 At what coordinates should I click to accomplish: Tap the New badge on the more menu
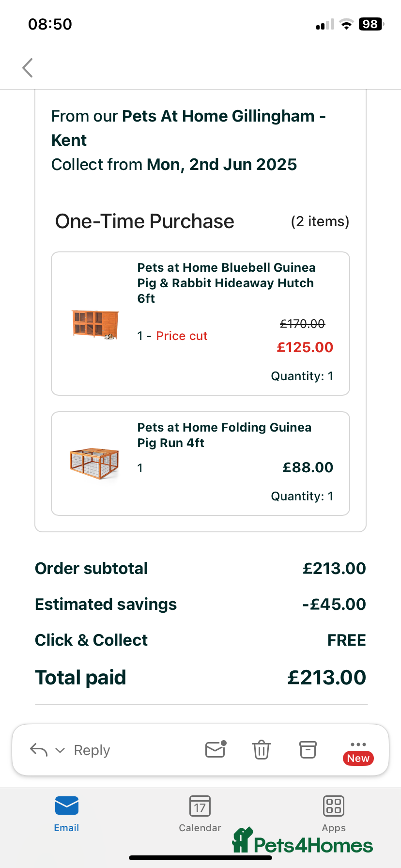point(358,758)
